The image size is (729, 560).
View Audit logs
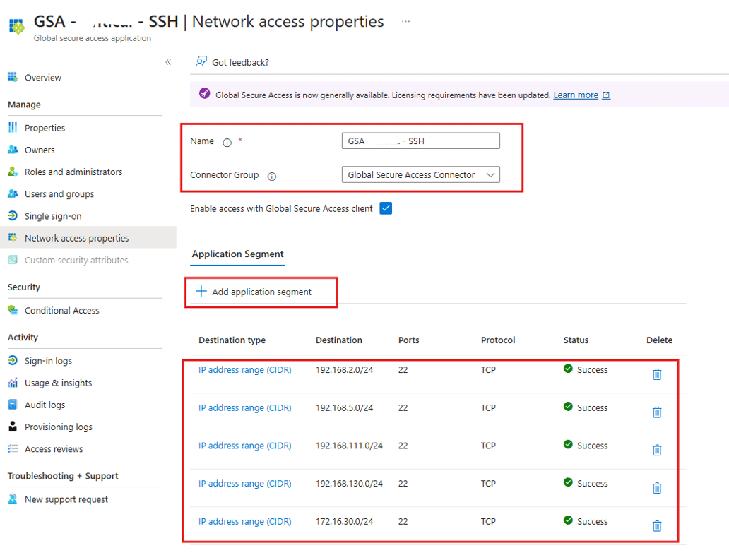pos(45,405)
